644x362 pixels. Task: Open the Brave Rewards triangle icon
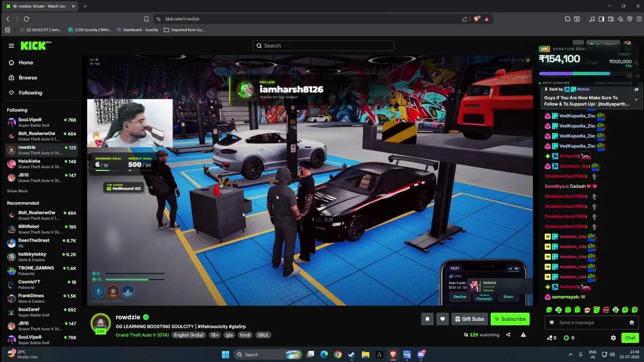[x=487, y=19]
